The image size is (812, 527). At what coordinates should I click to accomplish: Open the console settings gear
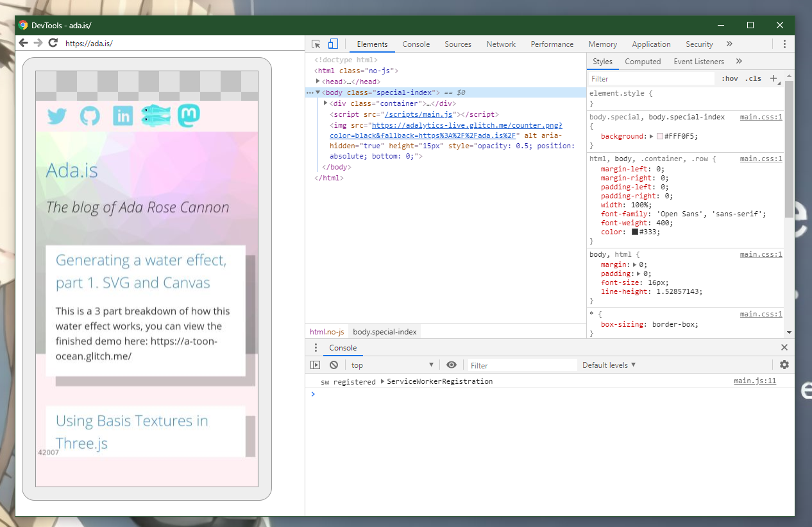click(784, 365)
